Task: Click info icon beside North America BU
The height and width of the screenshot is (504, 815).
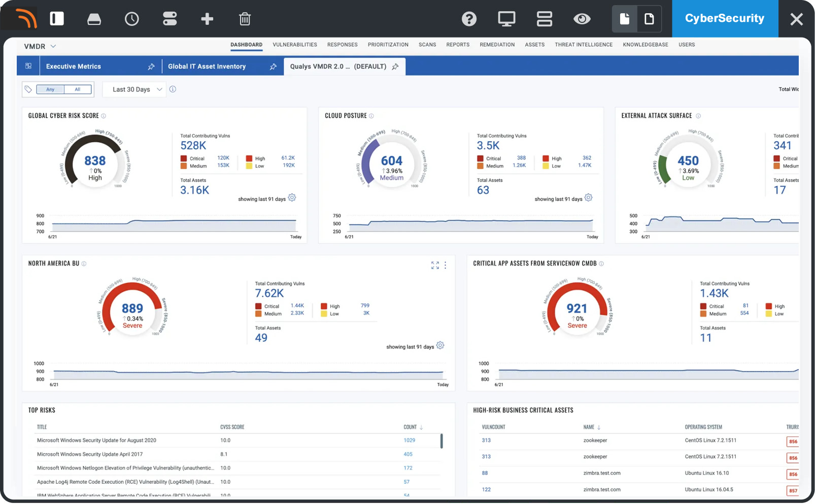Action: pos(84,263)
